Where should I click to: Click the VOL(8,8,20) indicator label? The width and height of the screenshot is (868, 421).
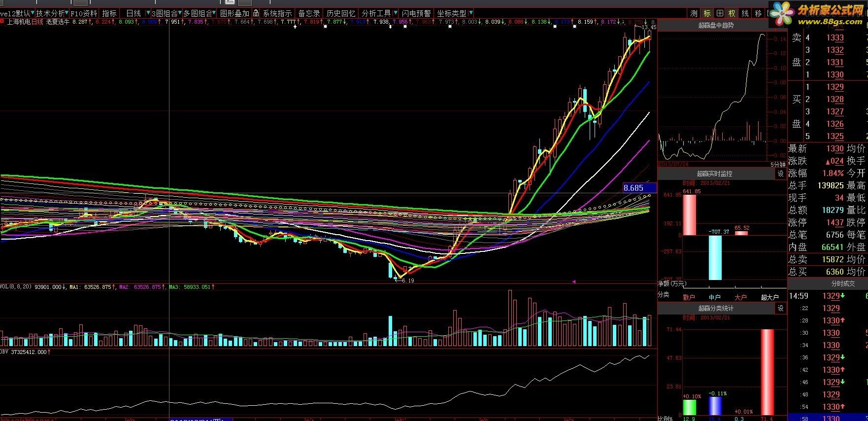pyautogui.click(x=16, y=287)
